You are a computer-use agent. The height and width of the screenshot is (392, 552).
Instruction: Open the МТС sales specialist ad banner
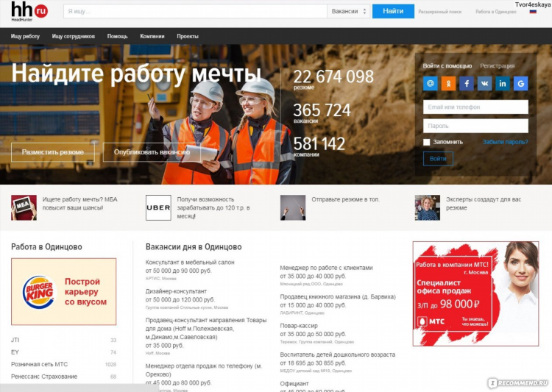click(x=475, y=294)
